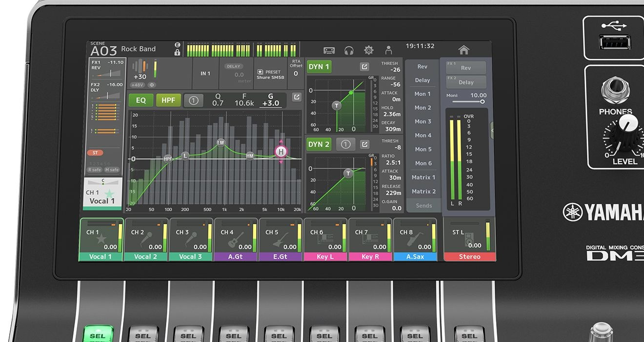Change DYN 2 type with circled 1 button
This screenshot has width=644, height=342.
point(346,144)
